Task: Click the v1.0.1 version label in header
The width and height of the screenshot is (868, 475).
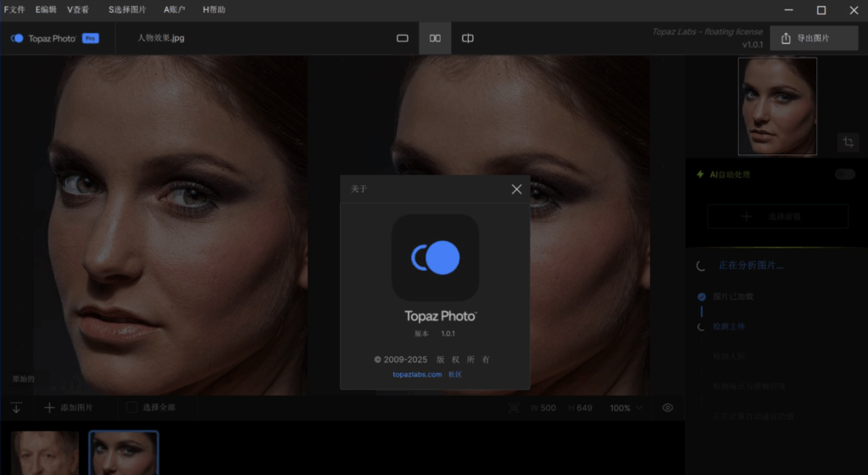Action: click(753, 44)
